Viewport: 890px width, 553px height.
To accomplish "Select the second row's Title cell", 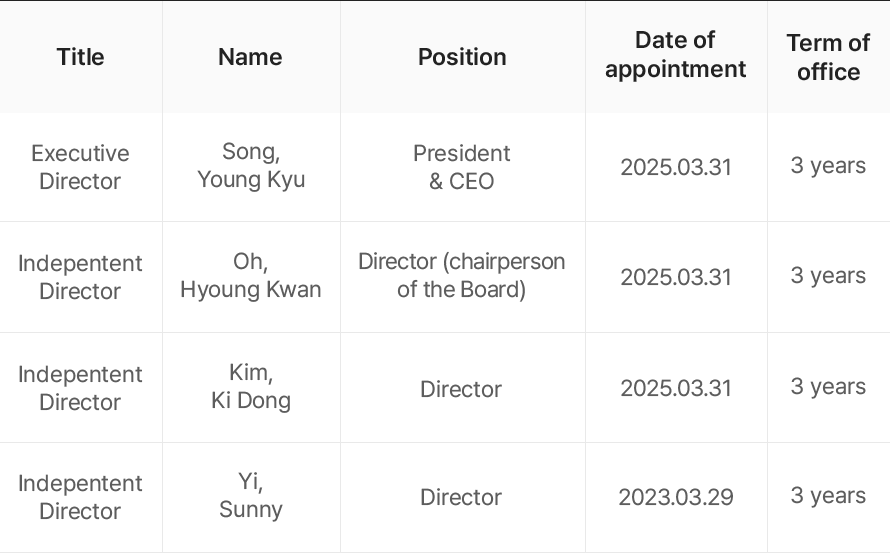I will pos(81,277).
